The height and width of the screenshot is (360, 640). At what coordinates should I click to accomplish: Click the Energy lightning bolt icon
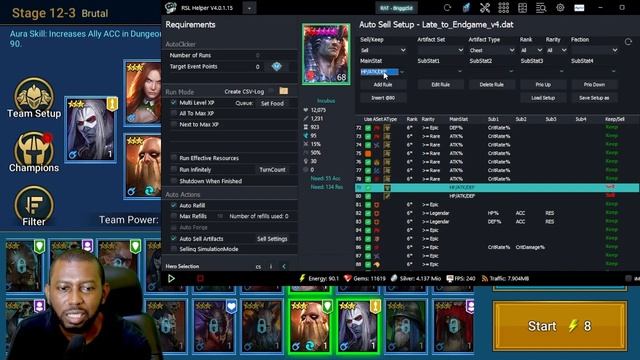302,278
